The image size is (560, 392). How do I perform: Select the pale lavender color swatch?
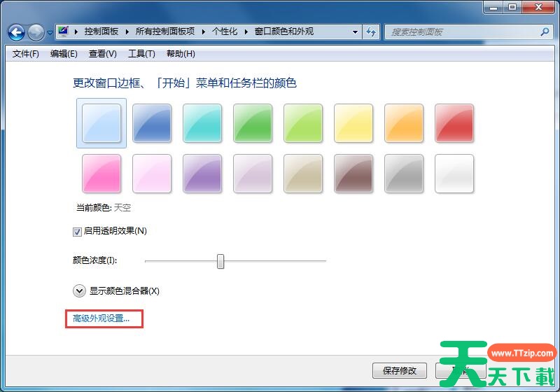(x=253, y=174)
